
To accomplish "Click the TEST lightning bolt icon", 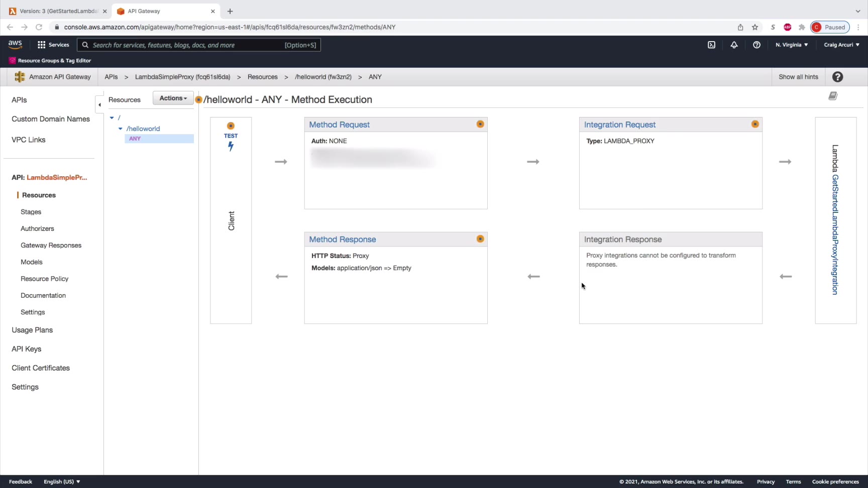I will pyautogui.click(x=231, y=146).
